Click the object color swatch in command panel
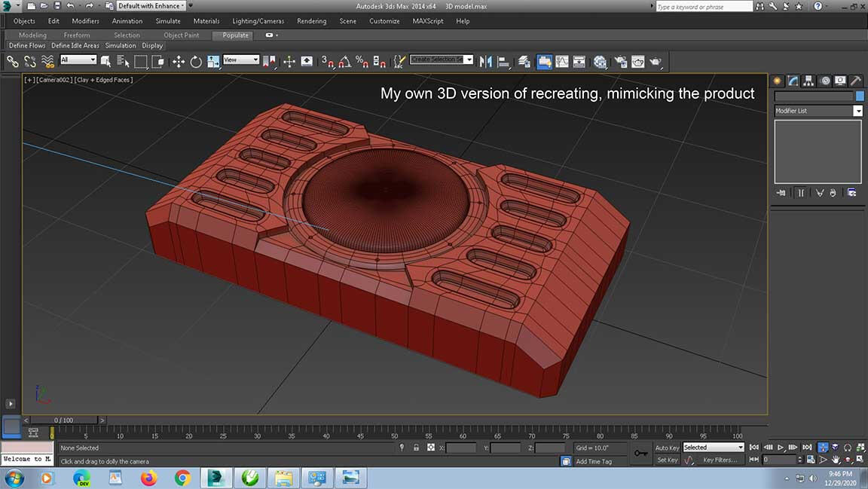Screen dimensions: 868x489 [x=860, y=96]
